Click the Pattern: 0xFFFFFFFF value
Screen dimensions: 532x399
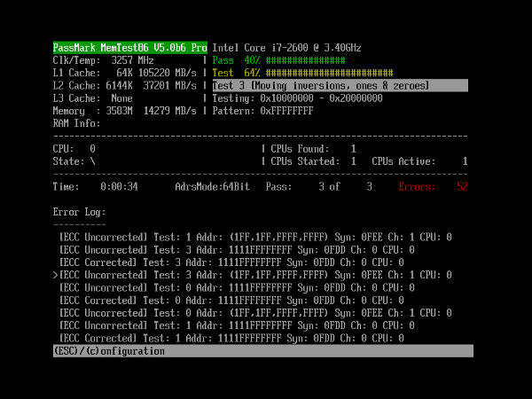[x=263, y=111]
